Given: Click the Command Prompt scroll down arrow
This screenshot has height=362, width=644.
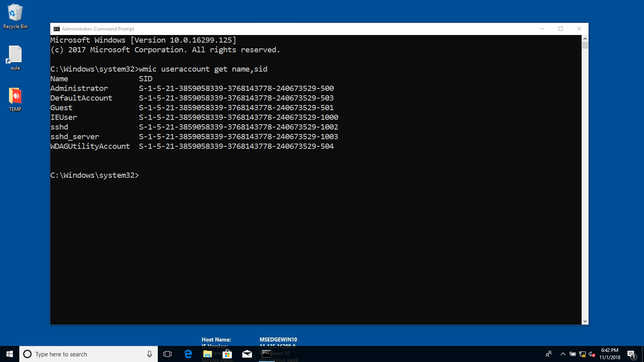Looking at the screenshot, I should pos(585,321).
